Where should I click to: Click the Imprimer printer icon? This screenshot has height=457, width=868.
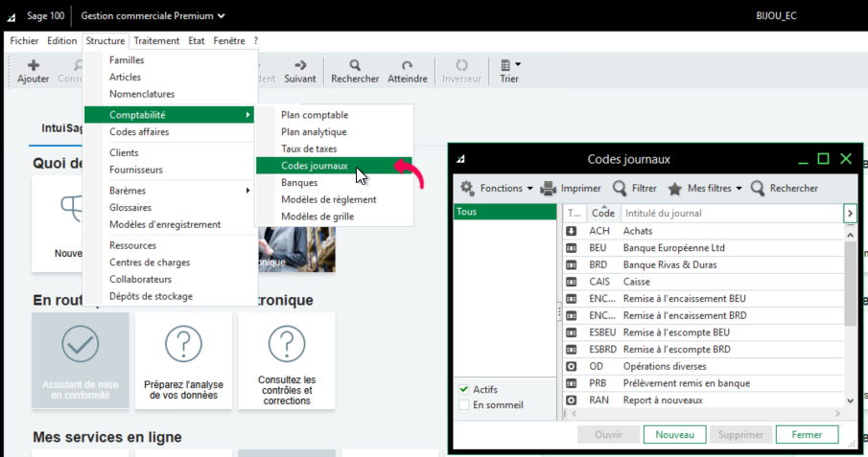tap(548, 189)
